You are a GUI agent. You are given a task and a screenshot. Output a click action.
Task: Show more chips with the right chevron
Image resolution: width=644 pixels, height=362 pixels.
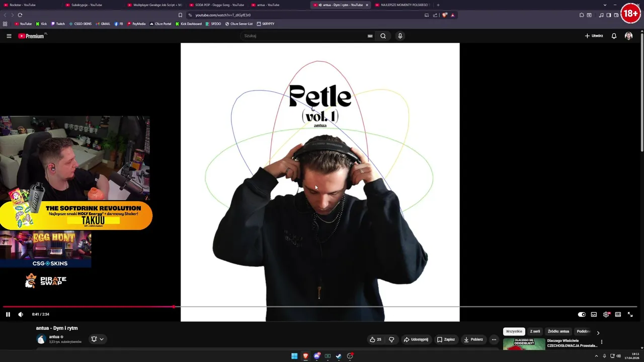(x=598, y=332)
